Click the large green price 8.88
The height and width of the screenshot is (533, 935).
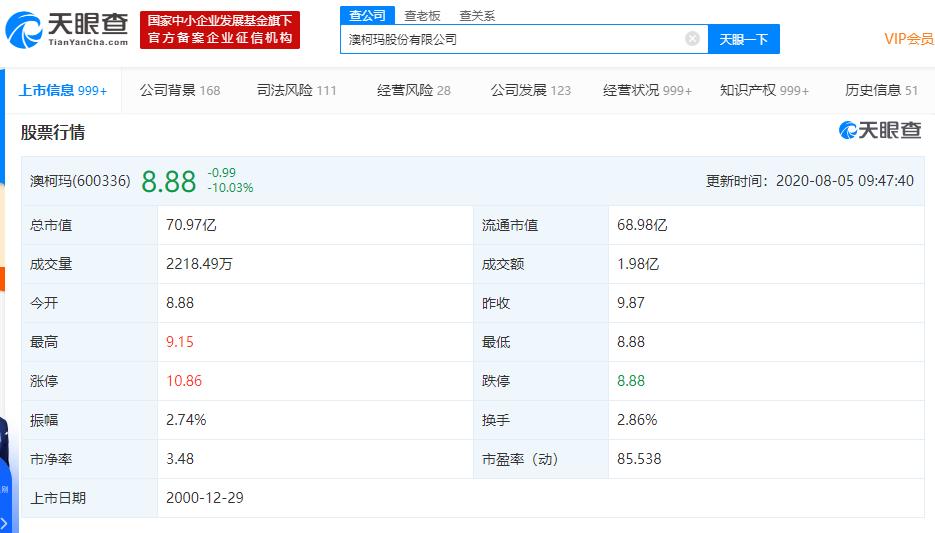(x=169, y=181)
